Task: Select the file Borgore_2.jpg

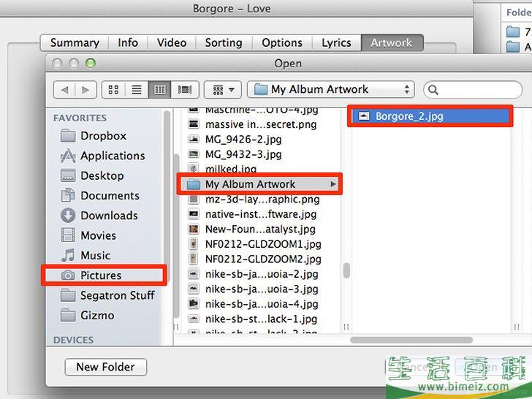Action: (x=430, y=116)
